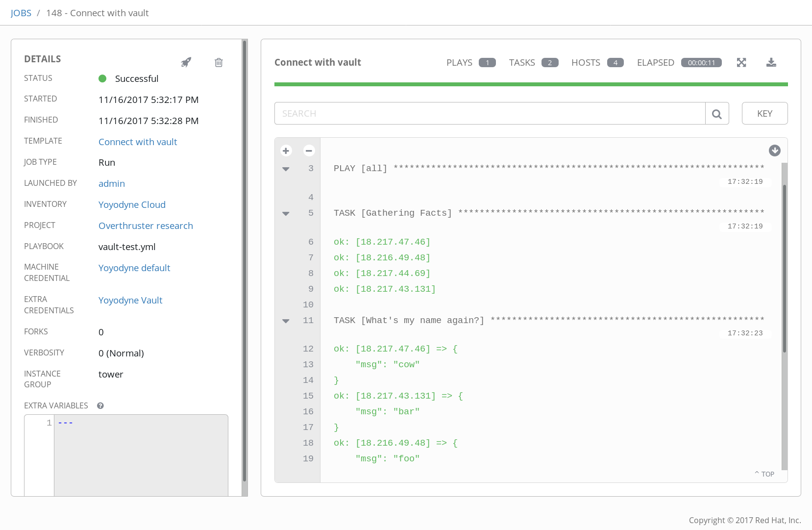Open Yoyodyne Cloud inventory
This screenshot has height=530, width=812.
click(132, 205)
